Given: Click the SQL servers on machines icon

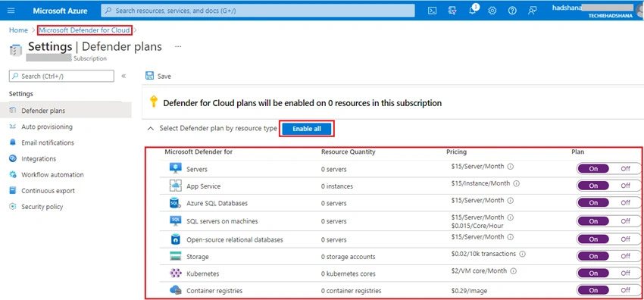Looking at the screenshot, I should coord(175,220).
